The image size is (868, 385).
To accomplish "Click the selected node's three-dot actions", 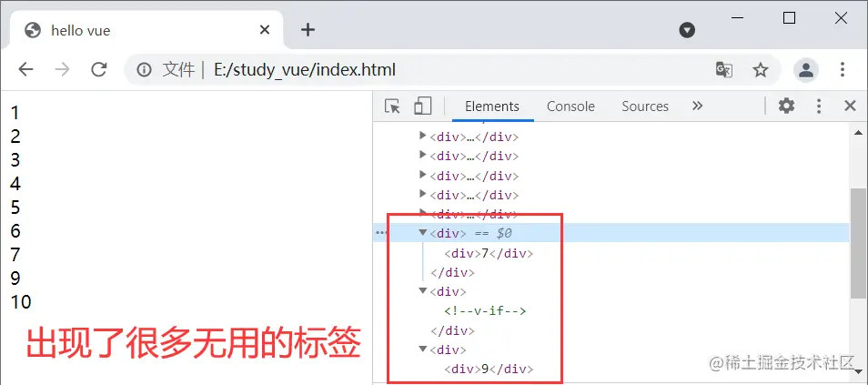I will pos(381,233).
